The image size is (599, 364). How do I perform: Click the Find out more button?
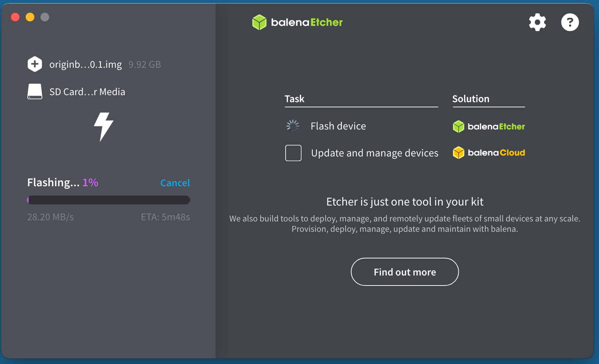tap(405, 272)
